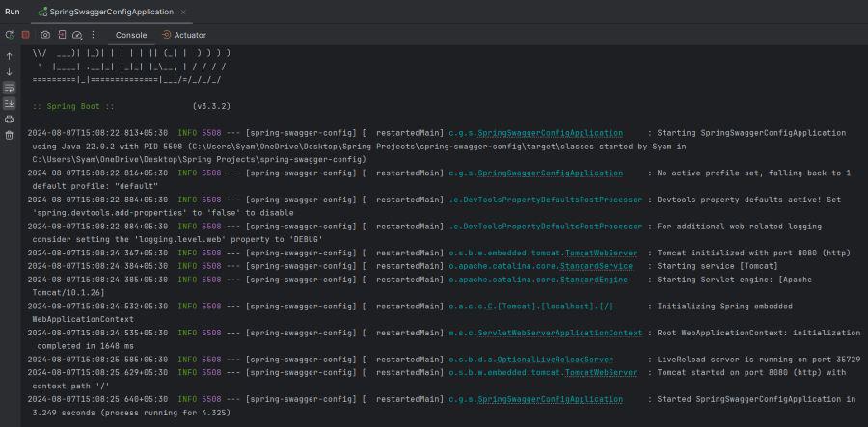The image size is (868, 427).
Task: Click the thread dump camera icon
Action: 45,35
